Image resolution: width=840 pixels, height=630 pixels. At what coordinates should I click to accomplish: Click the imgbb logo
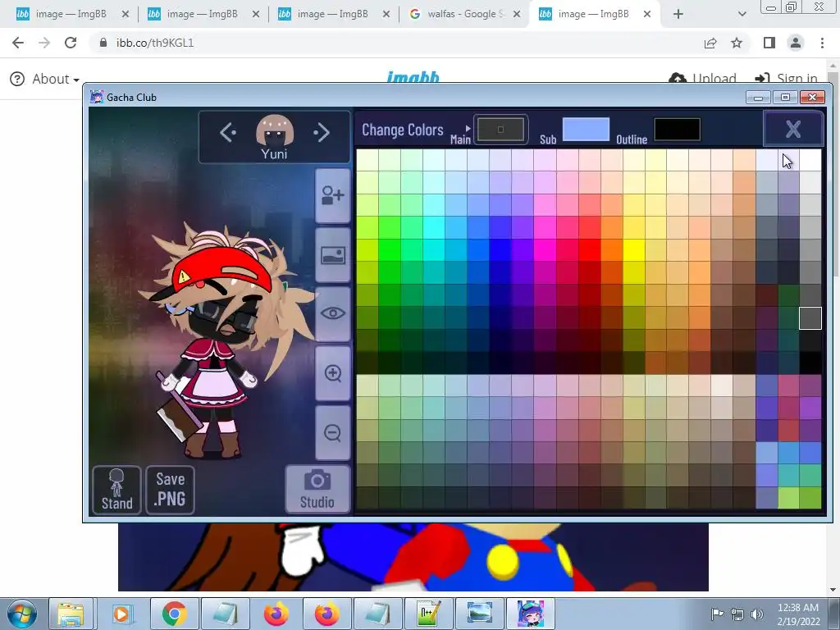[x=413, y=78]
